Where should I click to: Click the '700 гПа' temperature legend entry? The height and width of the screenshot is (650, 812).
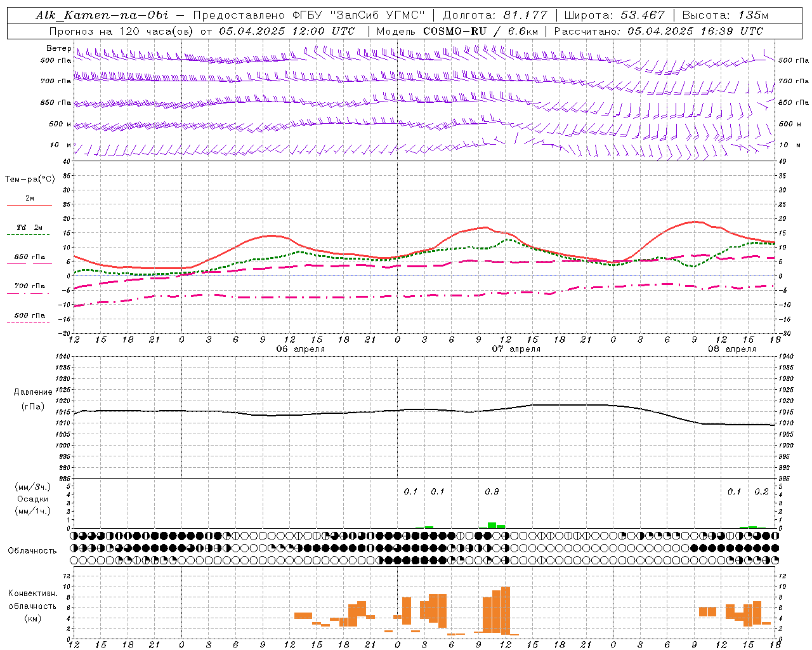(29, 286)
